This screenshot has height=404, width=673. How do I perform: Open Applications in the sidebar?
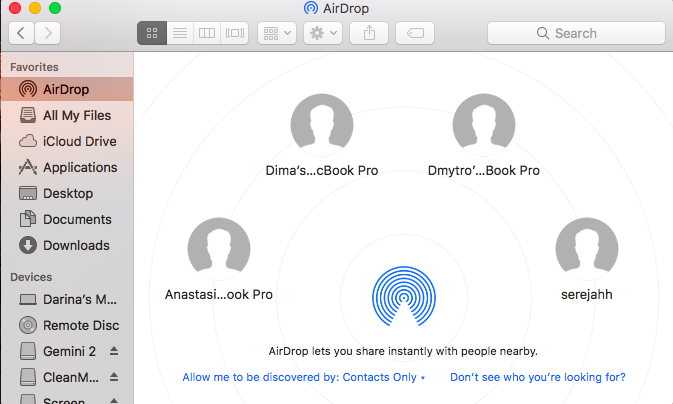(67, 167)
